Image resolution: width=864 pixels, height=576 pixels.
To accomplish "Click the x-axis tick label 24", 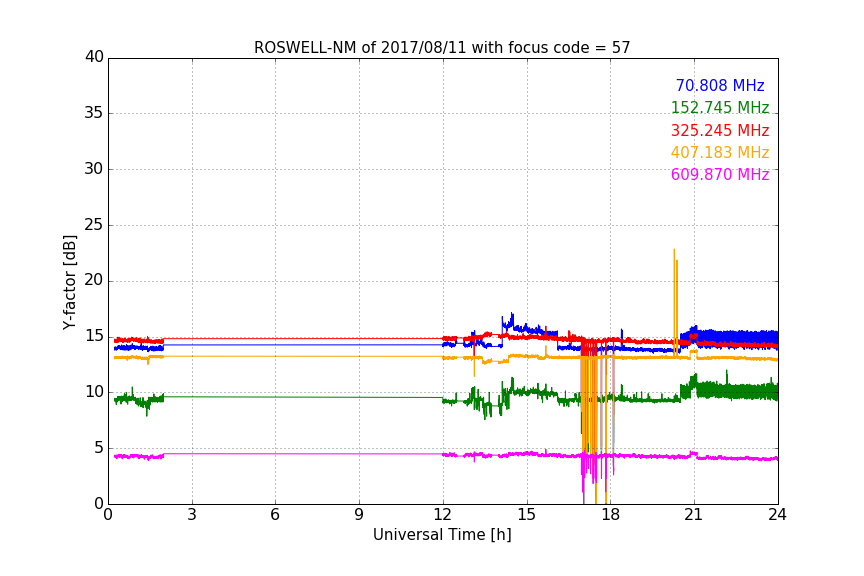I will point(777,515).
